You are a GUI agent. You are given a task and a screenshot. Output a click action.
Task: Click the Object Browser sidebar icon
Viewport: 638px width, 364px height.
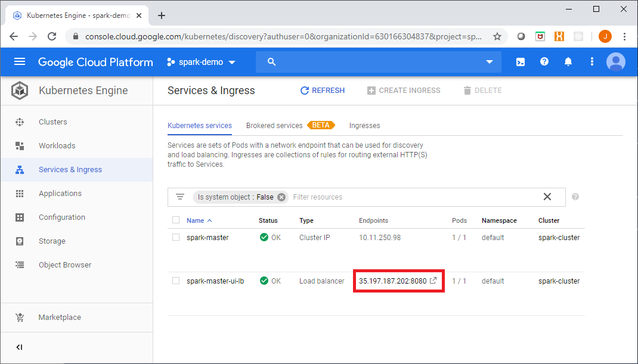(20, 265)
